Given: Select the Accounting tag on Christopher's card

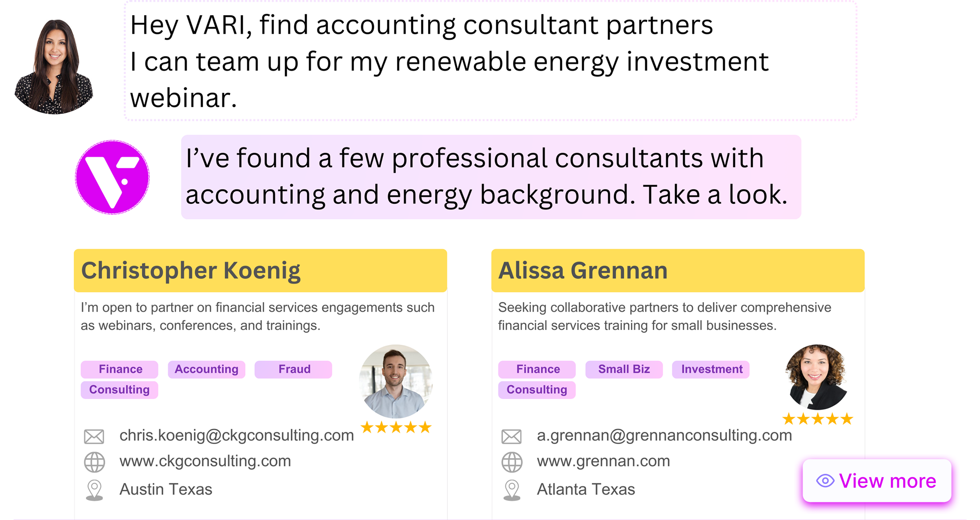Looking at the screenshot, I should click(x=206, y=369).
